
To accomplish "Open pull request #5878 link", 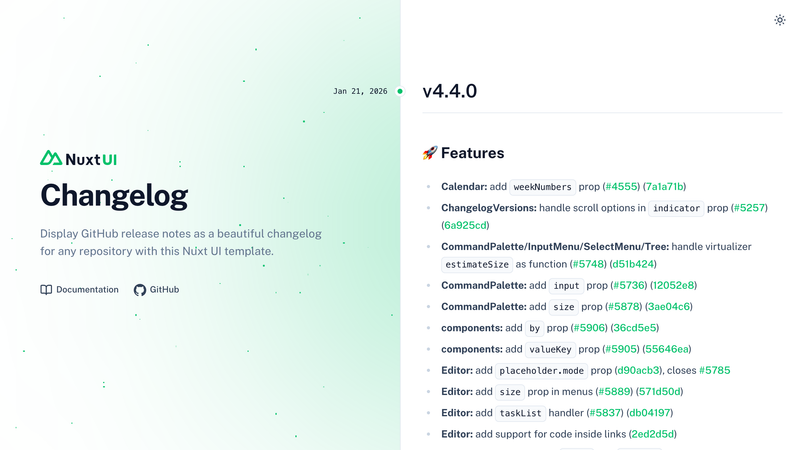I will [x=624, y=307].
